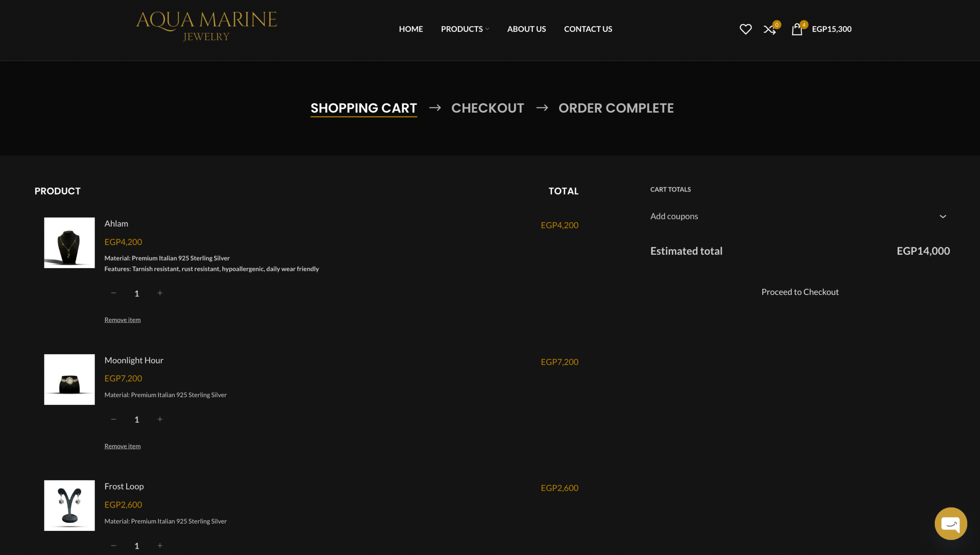Increase Moonlight Hour quantity with plus
Viewport: 980px width, 555px height.
click(x=160, y=419)
